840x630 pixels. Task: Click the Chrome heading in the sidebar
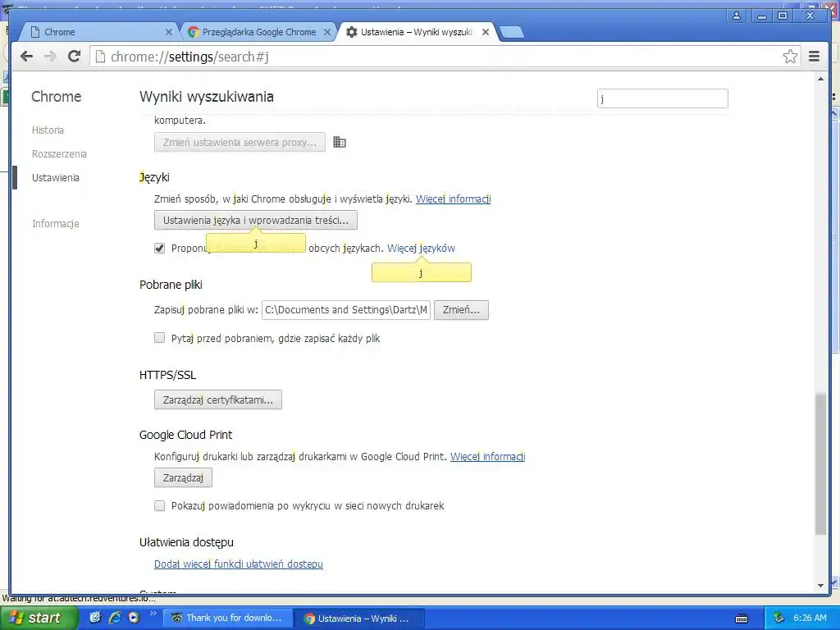57,97
